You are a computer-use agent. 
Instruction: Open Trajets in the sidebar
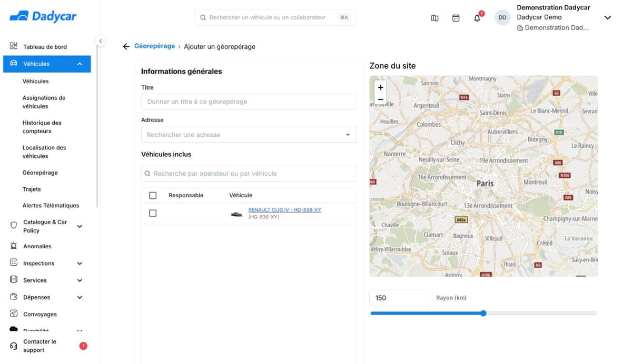32,189
